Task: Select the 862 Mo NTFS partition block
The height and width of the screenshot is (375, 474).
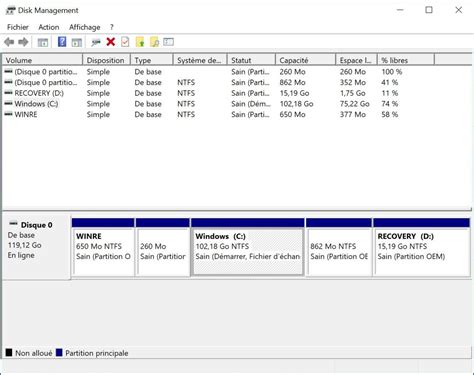Action: click(339, 247)
